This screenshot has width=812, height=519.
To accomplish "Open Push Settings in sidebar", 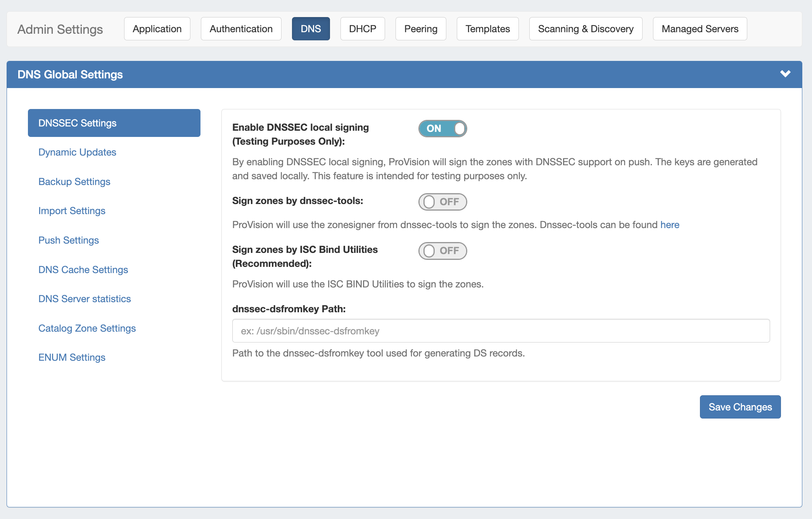I will [69, 240].
